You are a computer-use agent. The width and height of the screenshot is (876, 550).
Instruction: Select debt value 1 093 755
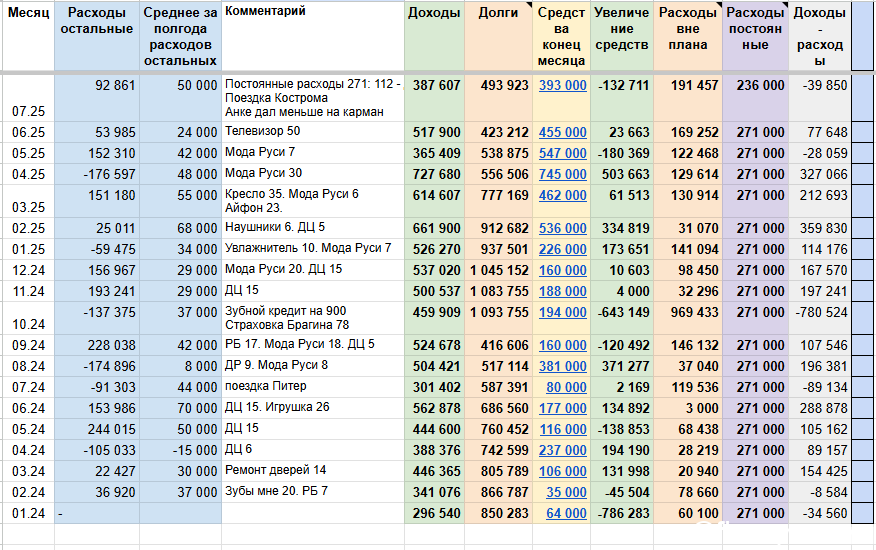(498, 318)
